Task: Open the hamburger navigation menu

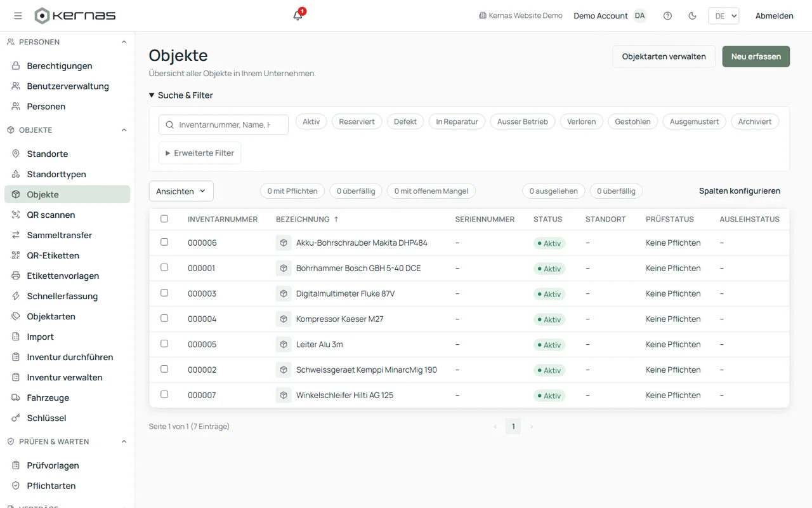Action: 18,16
